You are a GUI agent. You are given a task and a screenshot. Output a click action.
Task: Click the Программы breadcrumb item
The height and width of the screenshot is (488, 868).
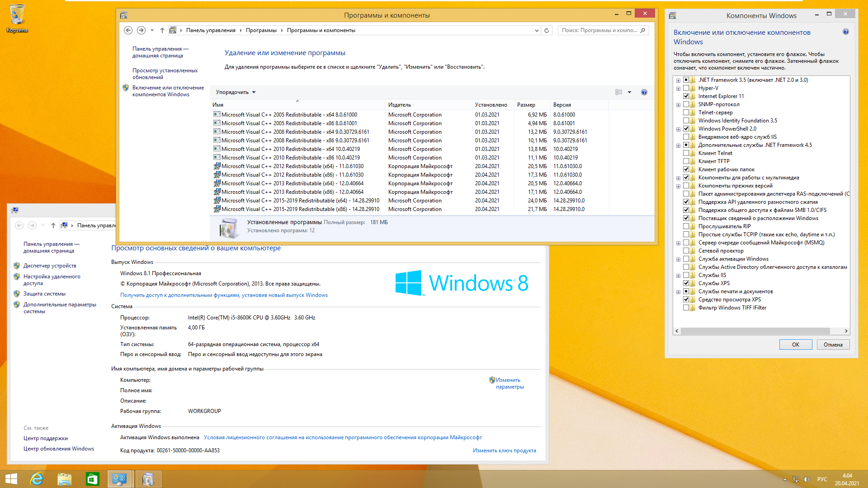click(261, 30)
